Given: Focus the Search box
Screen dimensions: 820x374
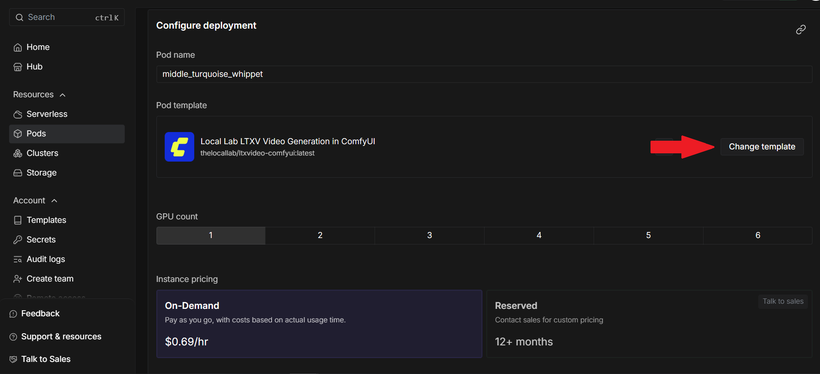Looking at the screenshot, I should point(67,17).
